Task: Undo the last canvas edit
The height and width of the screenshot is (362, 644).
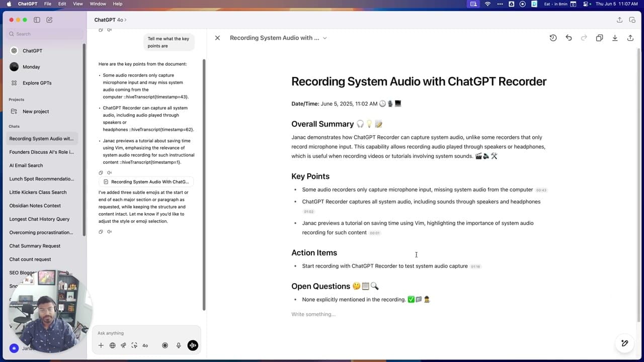Action: pos(569,38)
